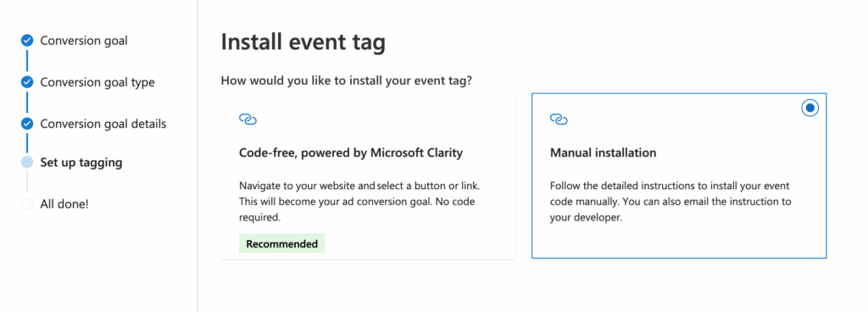The width and height of the screenshot is (868, 312).
Task: Click the Manual installation heading text
Action: click(603, 153)
